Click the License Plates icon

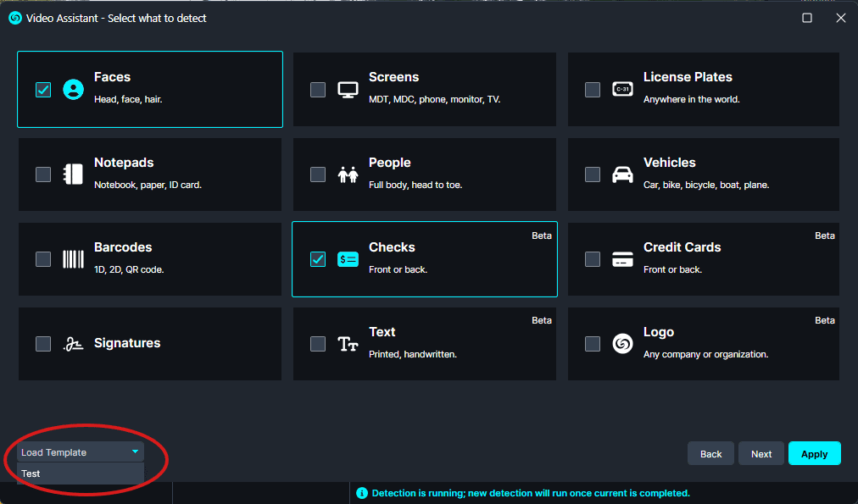tap(622, 89)
